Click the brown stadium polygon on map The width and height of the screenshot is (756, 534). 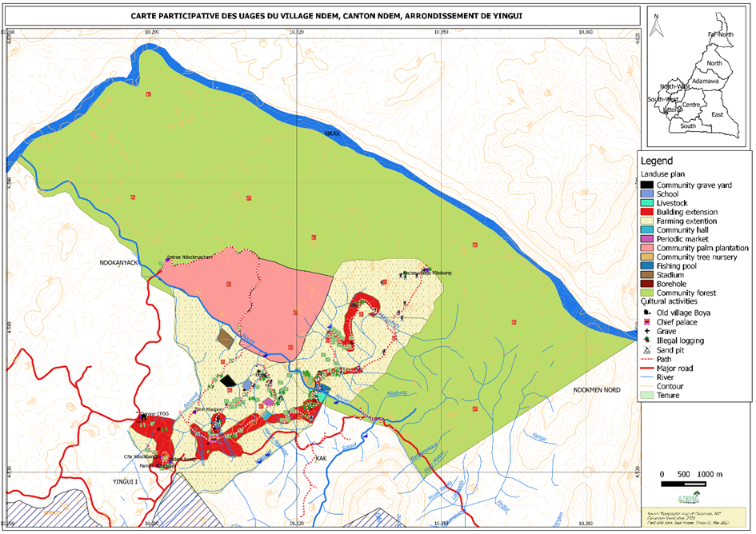pos(225,339)
